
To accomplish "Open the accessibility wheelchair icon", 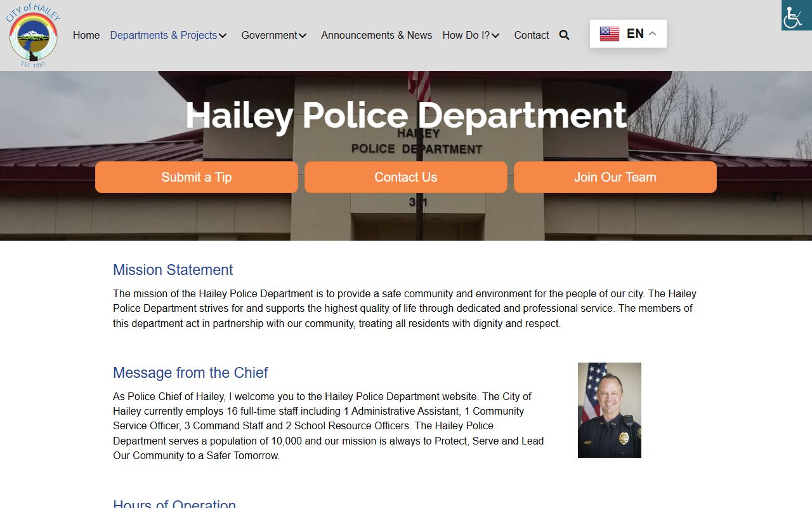I will [797, 15].
